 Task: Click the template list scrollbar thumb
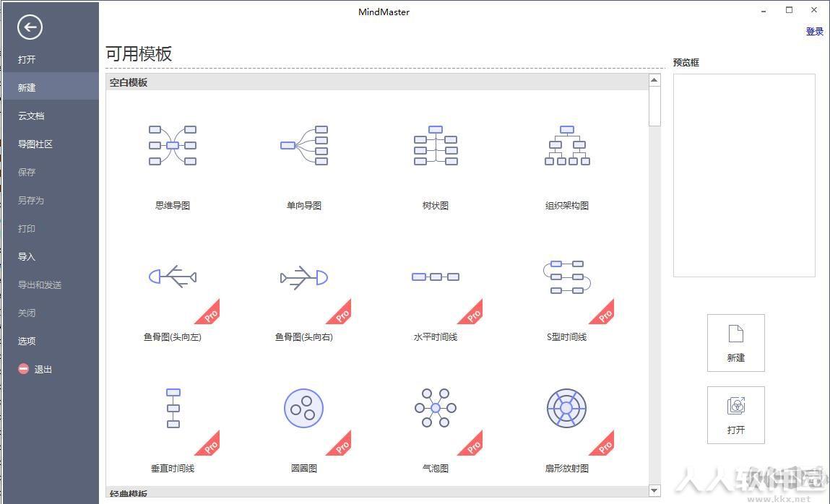(x=654, y=105)
